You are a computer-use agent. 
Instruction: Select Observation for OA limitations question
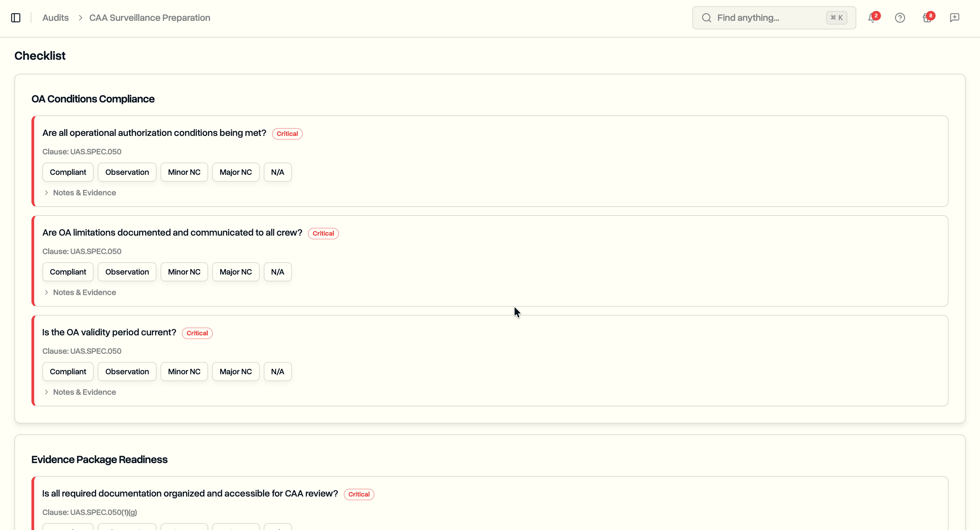[x=127, y=271]
